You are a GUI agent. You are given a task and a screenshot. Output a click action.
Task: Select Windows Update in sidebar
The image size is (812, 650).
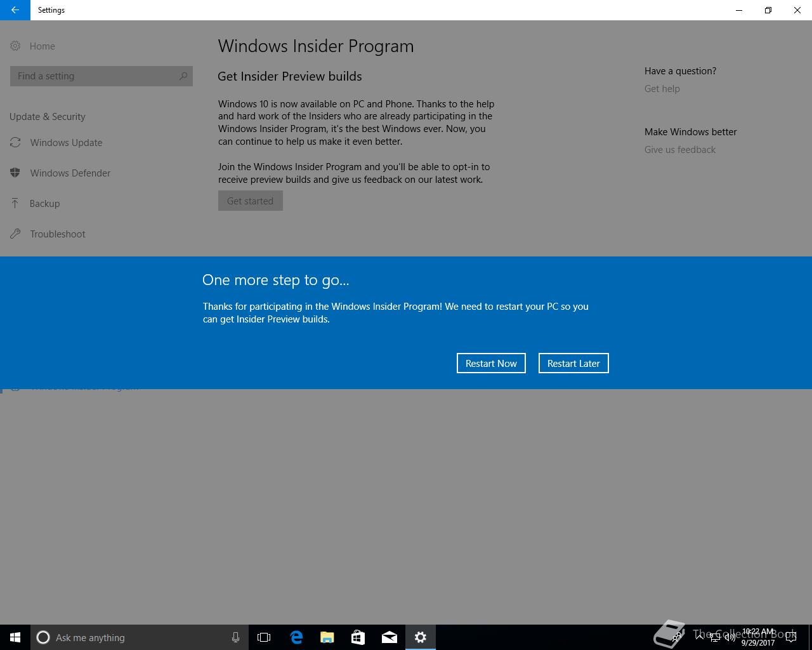point(66,142)
